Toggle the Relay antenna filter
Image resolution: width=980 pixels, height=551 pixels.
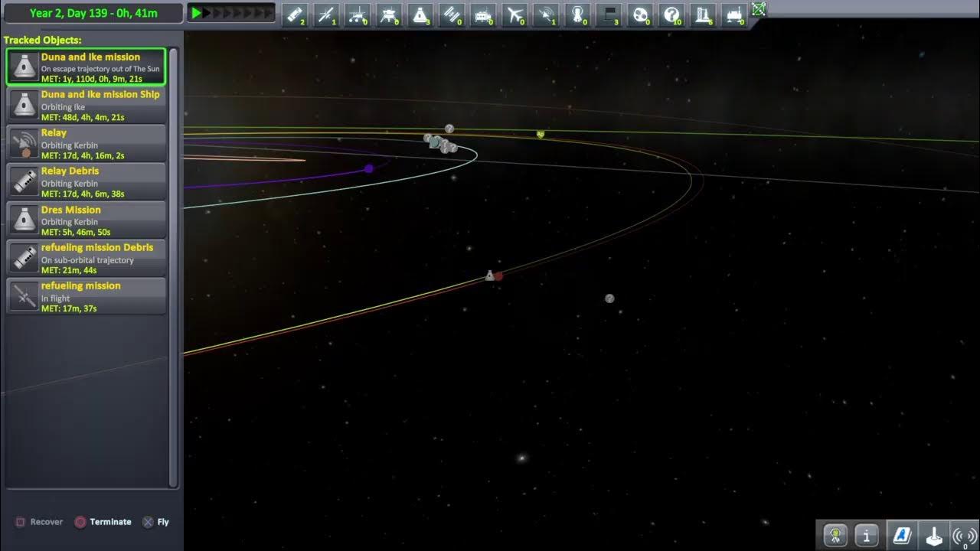coord(546,15)
